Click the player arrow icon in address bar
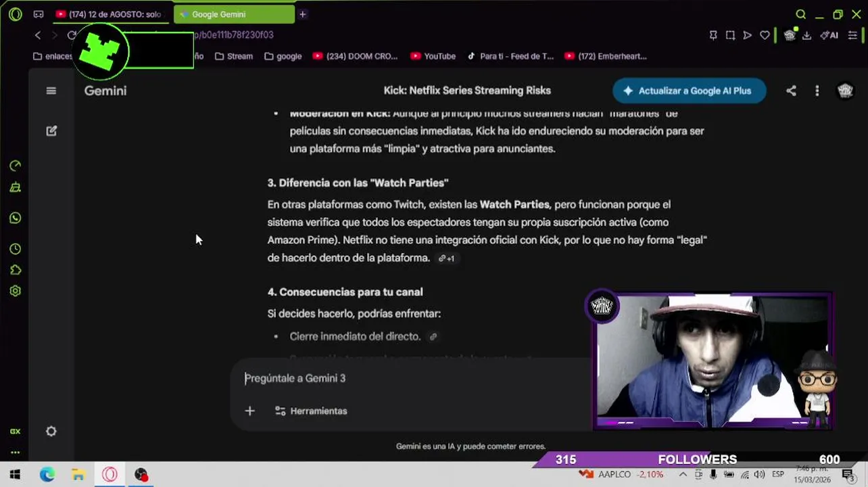 tap(747, 35)
